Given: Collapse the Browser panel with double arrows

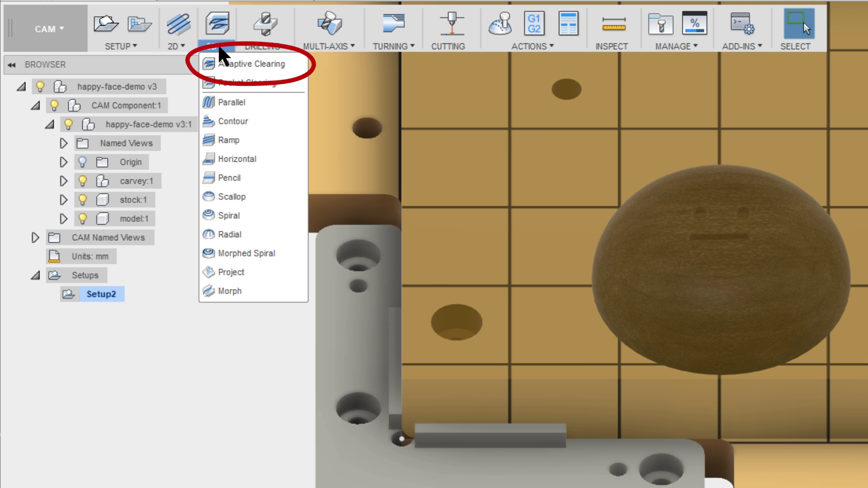Looking at the screenshot, I should point(10,64).
